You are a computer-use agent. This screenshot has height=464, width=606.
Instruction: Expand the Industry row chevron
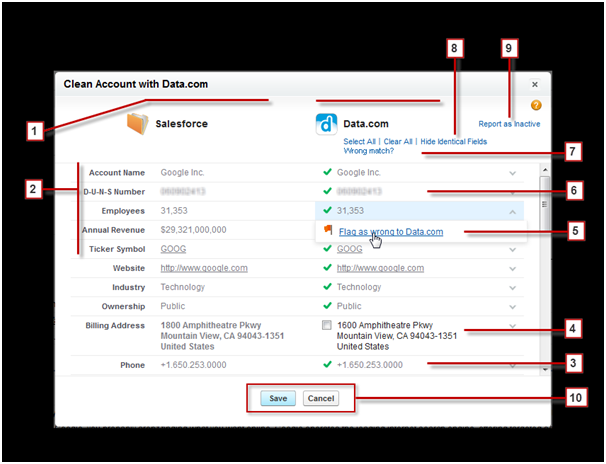coord(512,288)
